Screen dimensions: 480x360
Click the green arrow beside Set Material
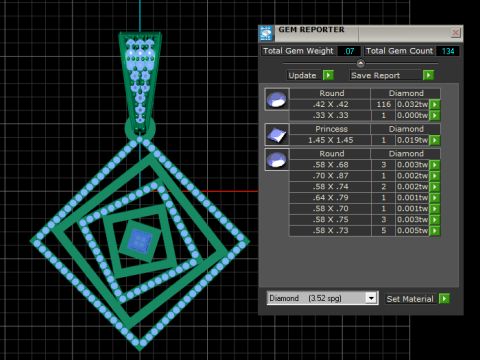tap(444, 299)
